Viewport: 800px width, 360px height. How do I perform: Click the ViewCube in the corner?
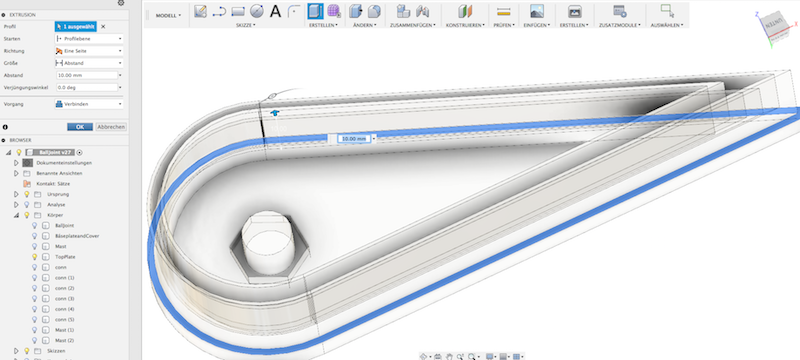pyautogui.click(x=775, y=29)
